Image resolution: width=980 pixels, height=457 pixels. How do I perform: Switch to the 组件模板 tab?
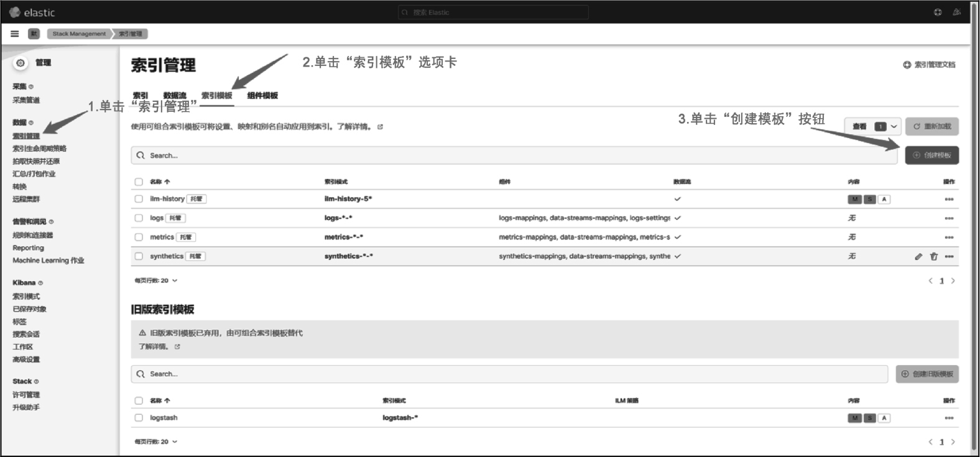262,96
